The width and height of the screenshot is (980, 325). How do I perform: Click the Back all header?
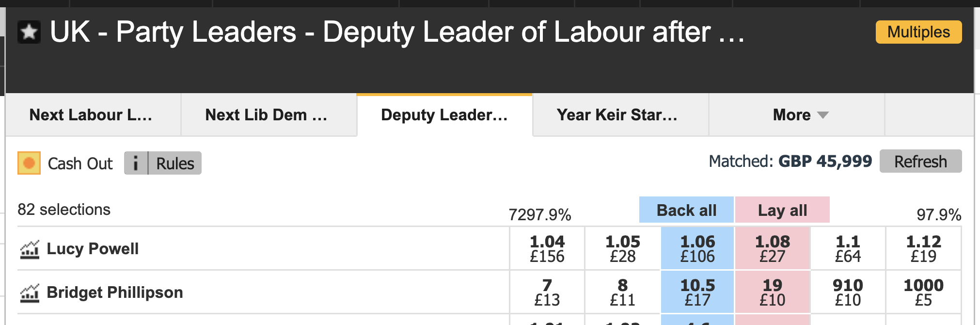(686, 210)
